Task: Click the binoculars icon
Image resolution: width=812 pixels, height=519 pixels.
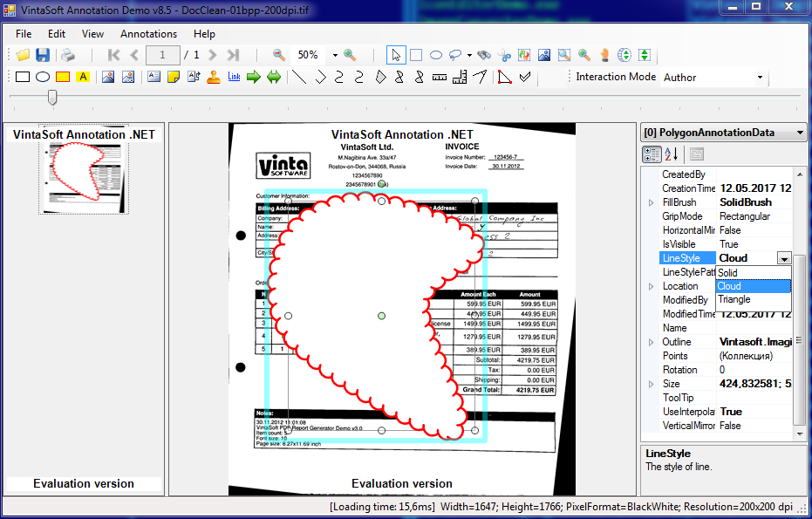Action: 484,55
